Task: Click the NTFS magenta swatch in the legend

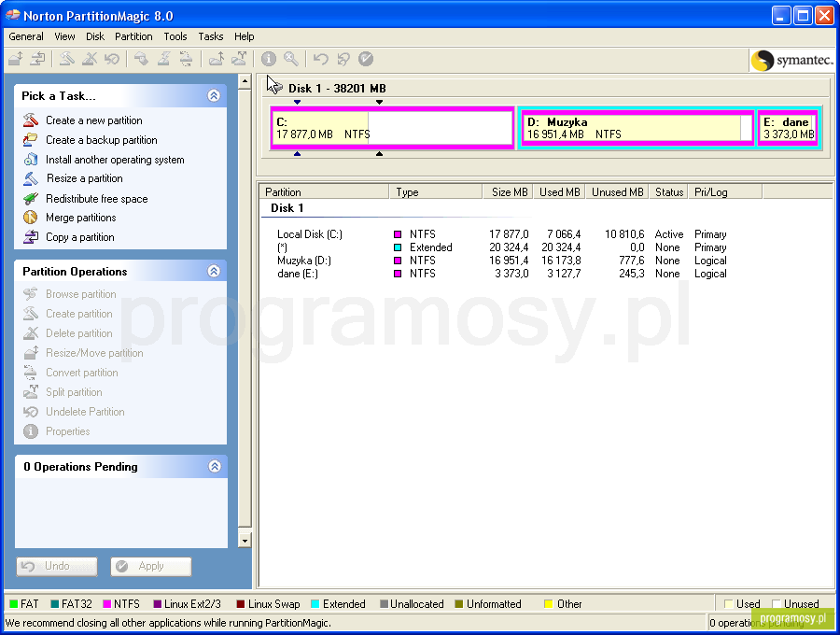Action: 107,604
